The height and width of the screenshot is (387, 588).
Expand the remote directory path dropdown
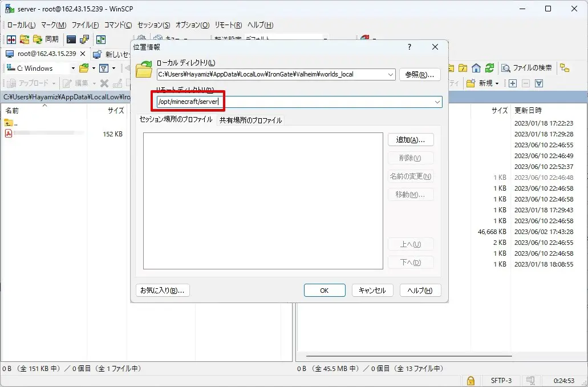[437, 102]
